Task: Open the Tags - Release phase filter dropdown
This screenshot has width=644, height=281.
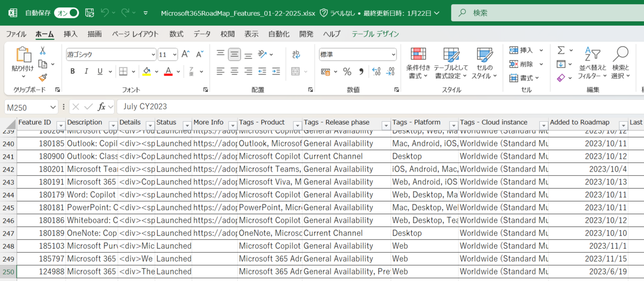Action: (x=385, y=125)
